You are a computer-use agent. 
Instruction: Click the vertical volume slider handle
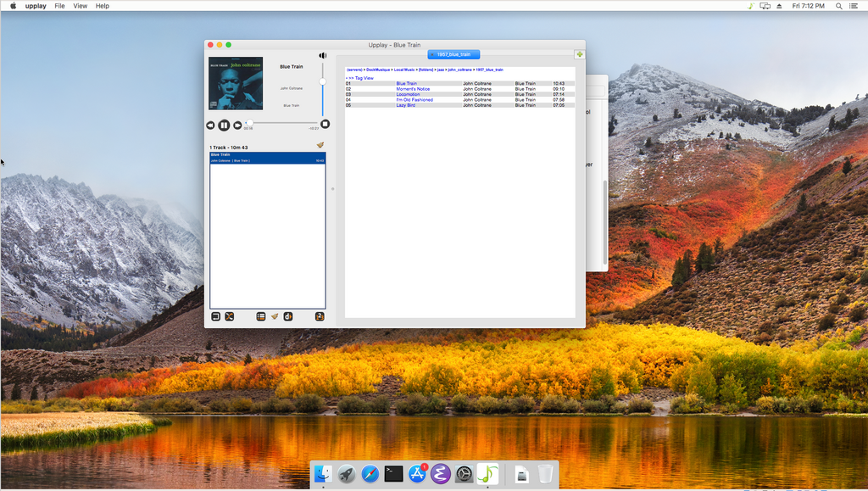click(x=322, y=81)
